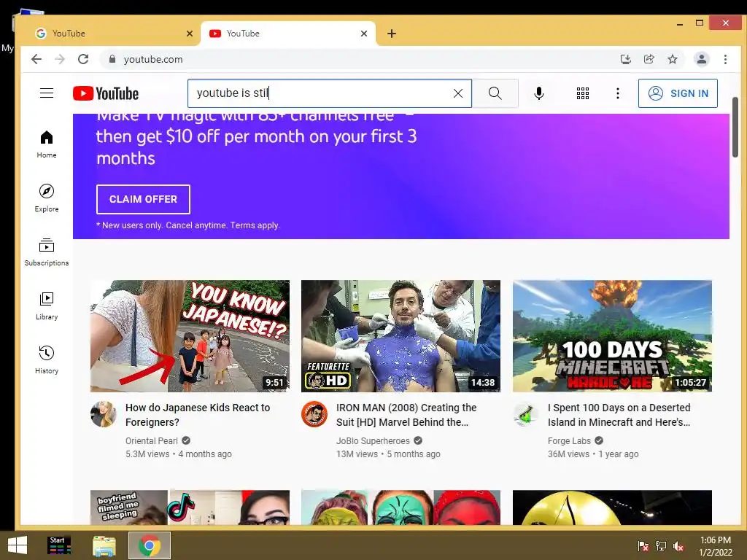Open Library in the sidebar
This screenshot has width=747, height=560.
tap(47, 306)
